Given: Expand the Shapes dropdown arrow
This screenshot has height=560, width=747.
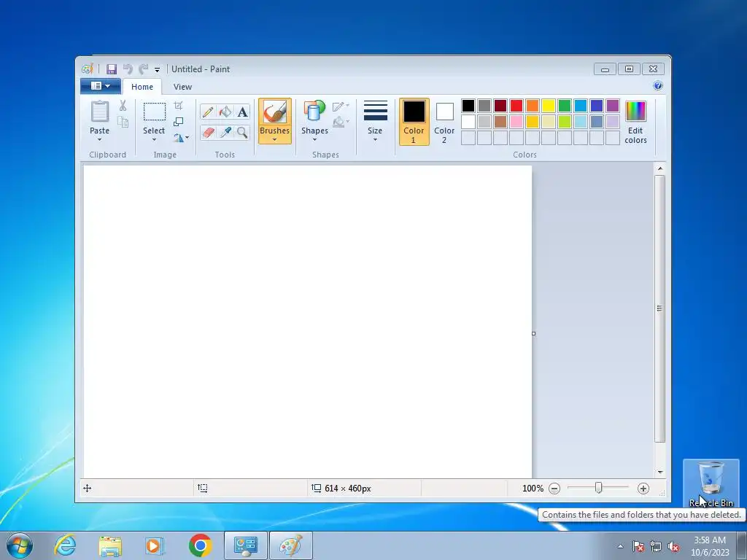Looking at the screenshot, I should 314,140.
